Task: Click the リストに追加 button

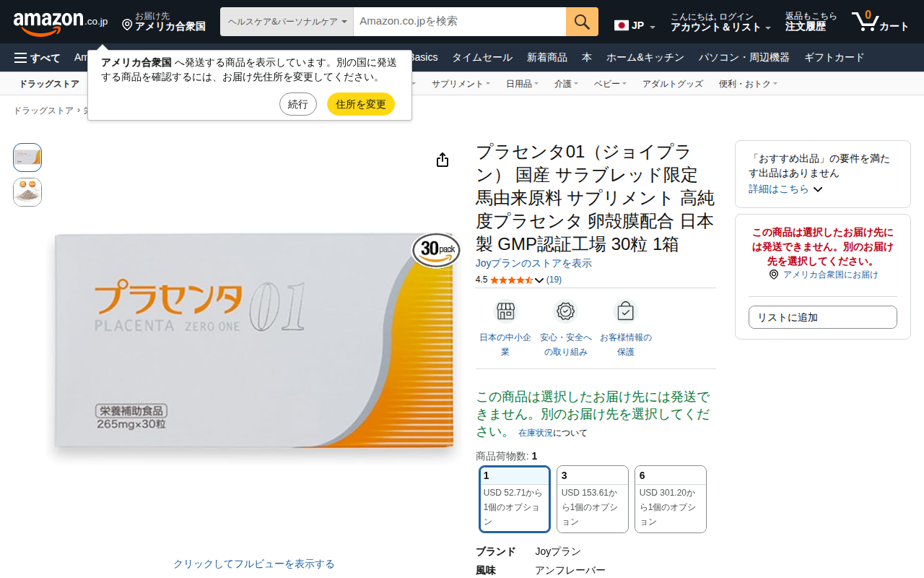Action: tap(823, 317)
